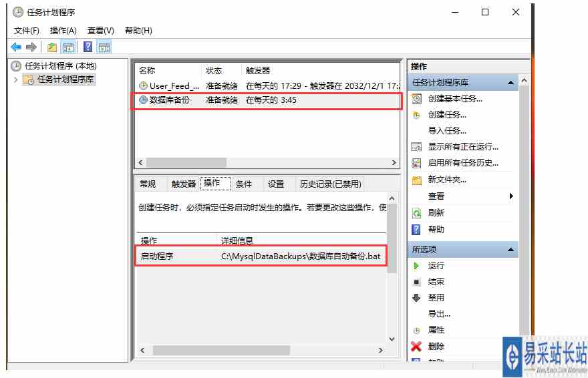
Task: Click 启用所有任务历史... action link
Action: [463, 163]
